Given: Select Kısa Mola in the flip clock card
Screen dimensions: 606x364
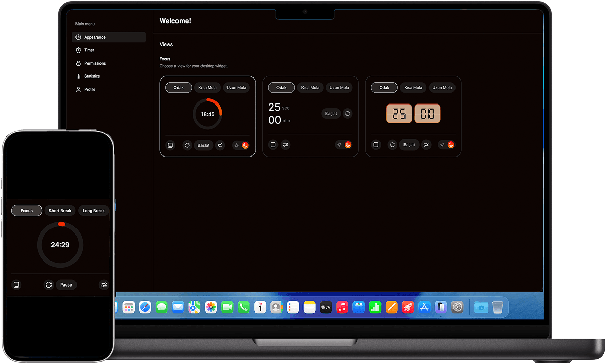Looking at the screenshot, I should tap(413, 88).
